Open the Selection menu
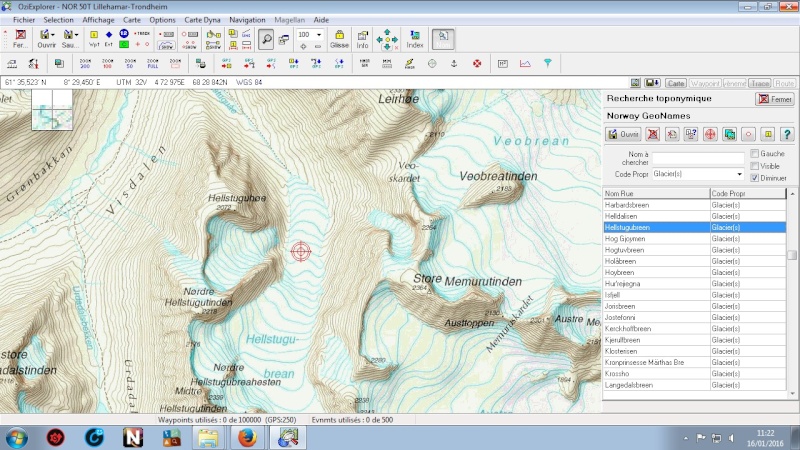 pyautogui.click(x=58, y=20)
